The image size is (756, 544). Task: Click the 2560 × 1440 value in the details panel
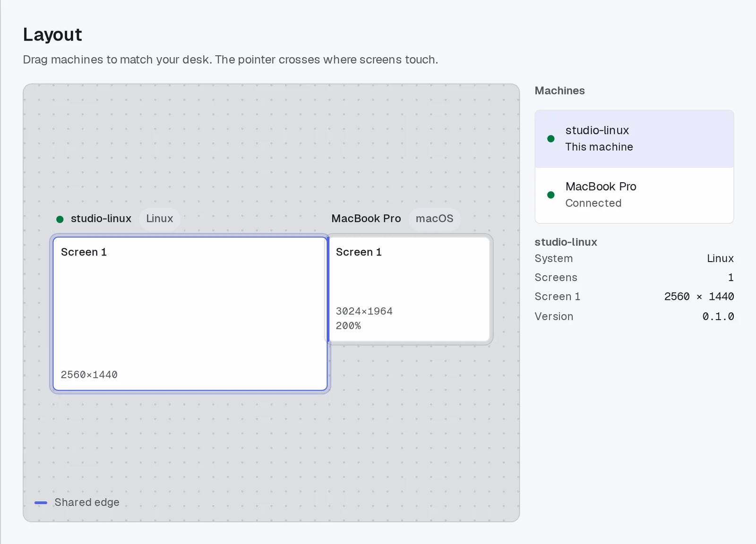699,297
